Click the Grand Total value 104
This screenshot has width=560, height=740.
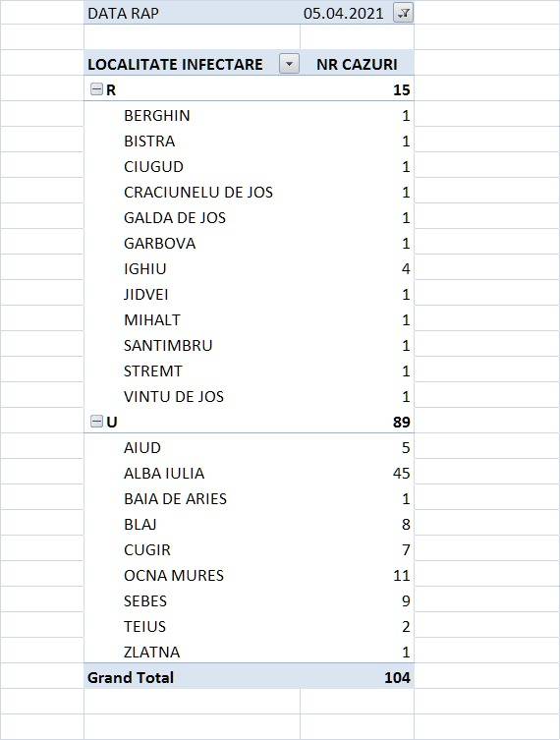(397, 677)
